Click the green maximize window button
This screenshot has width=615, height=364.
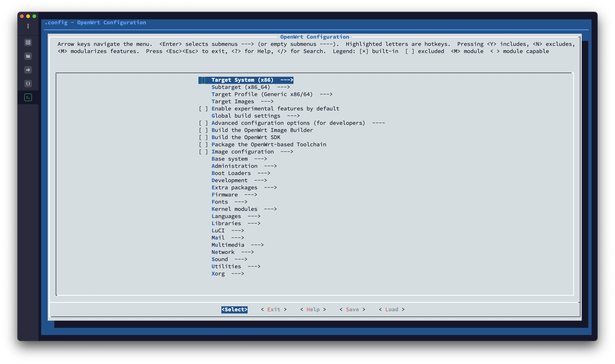pos(34,16)
